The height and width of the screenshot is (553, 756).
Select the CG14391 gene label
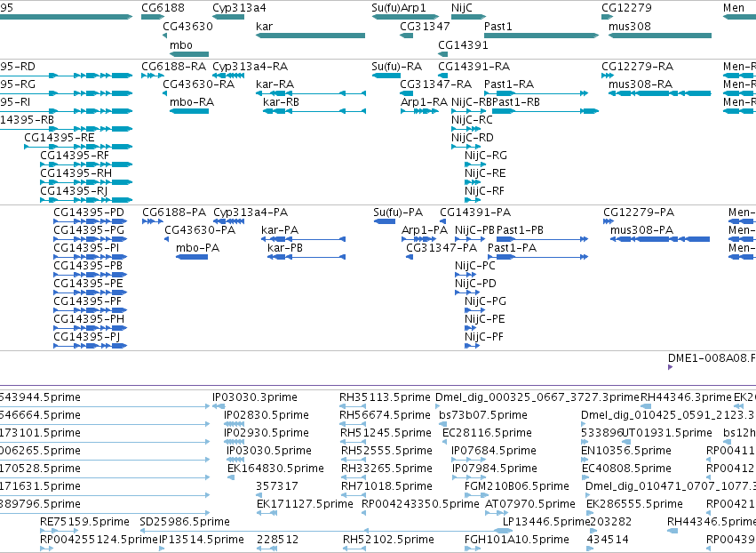[463, 44]
